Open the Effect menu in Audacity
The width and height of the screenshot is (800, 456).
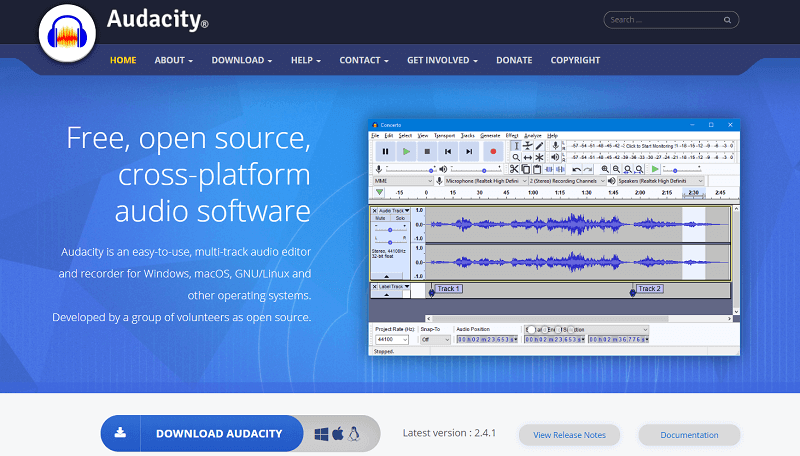[x=512, y=136]
